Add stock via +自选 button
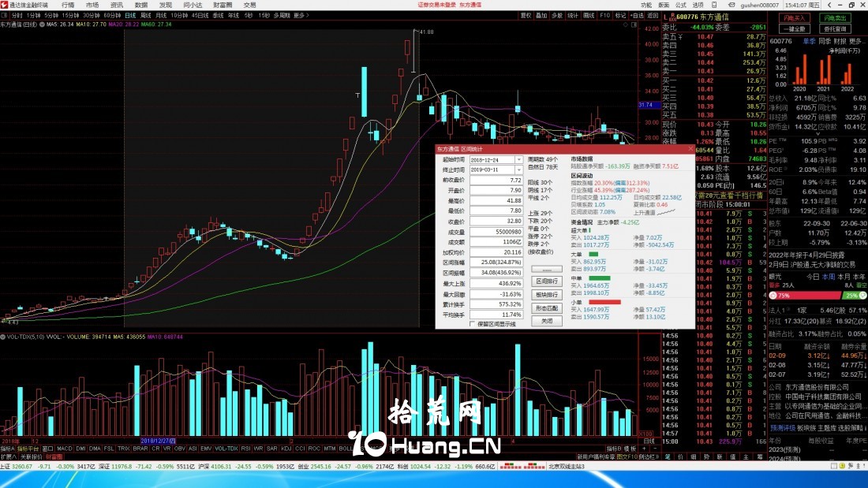This screenshot has width=868, height=488. click(x=637, y=16)
